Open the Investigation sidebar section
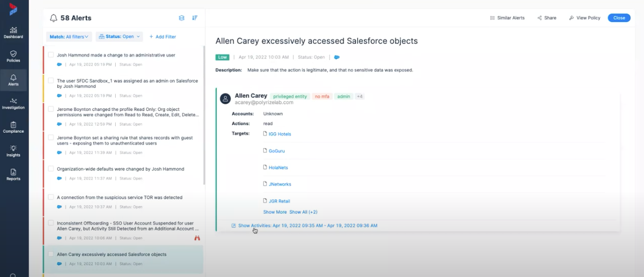 point(14,103)
